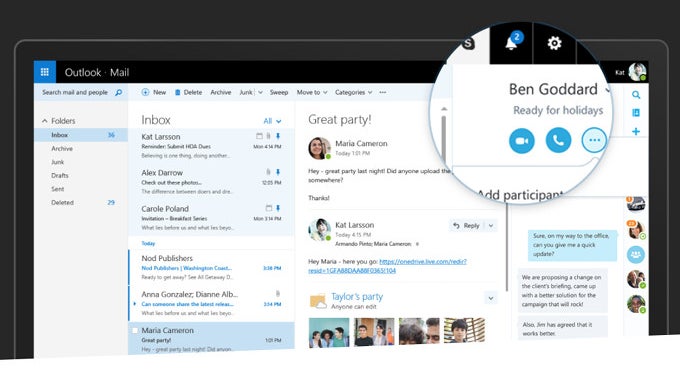This screenshot has height=383, width=680.
Task: Open more options ellipsis under Ben Goddard
Action: [594, 140]
